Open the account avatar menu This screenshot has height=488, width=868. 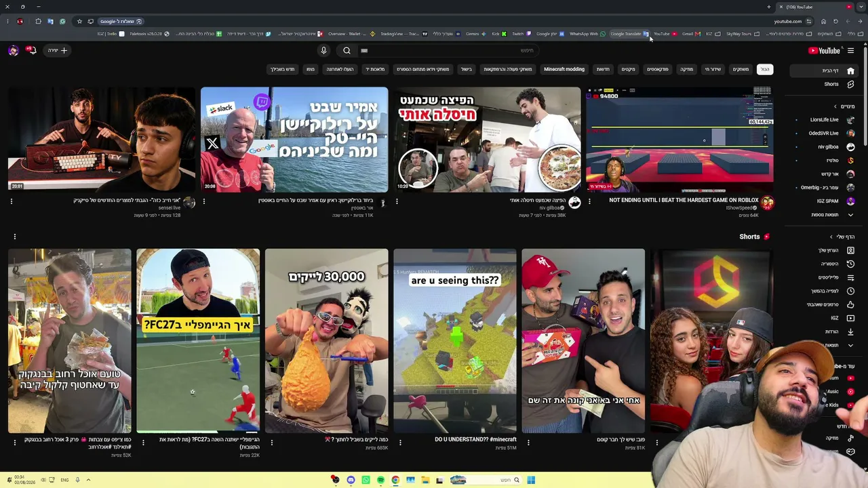(x=13, y=50)
